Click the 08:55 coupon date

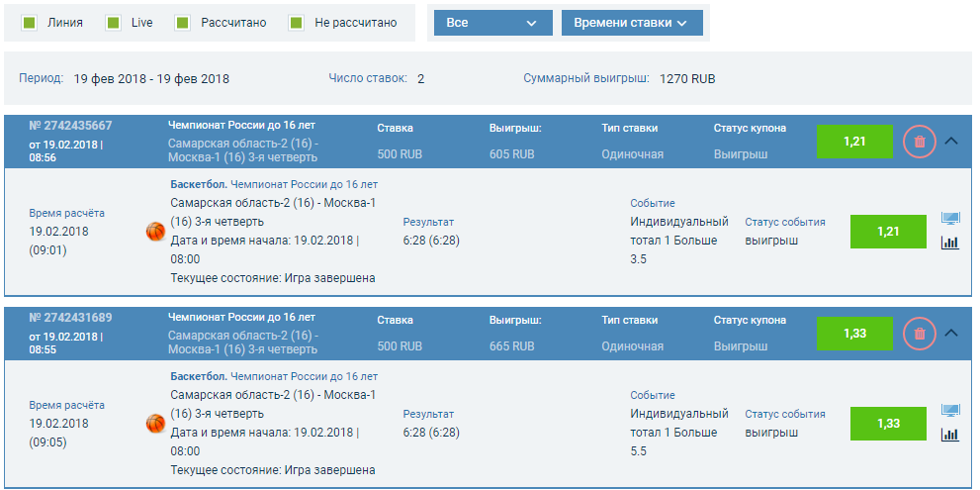click(x=65, y=343)
